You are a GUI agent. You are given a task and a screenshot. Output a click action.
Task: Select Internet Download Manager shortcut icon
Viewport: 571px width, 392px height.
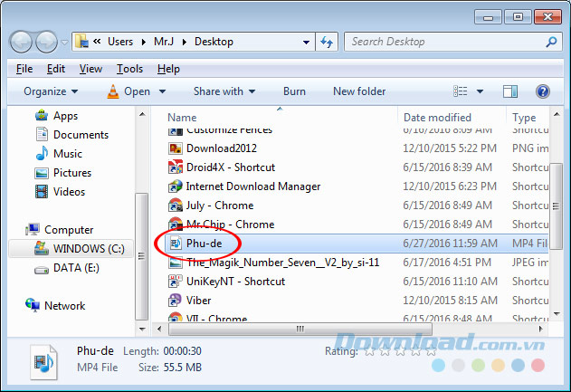point(176,186)
